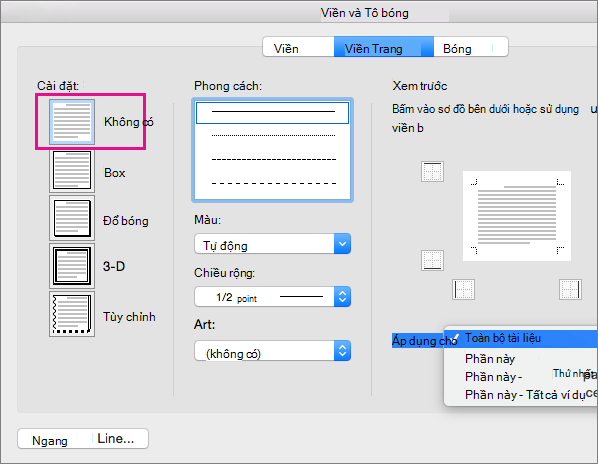Select the dotted line style

(x=272, y=135)
